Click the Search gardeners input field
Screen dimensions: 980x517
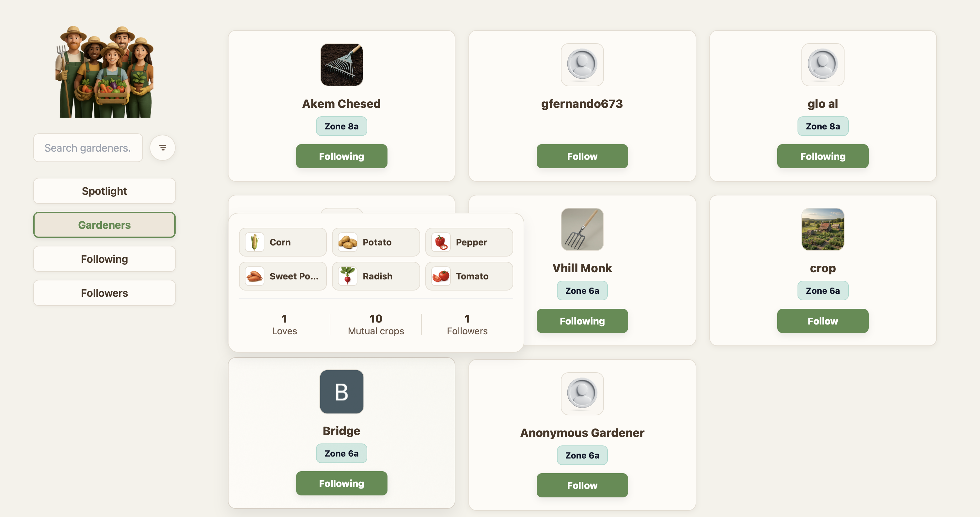88,148
